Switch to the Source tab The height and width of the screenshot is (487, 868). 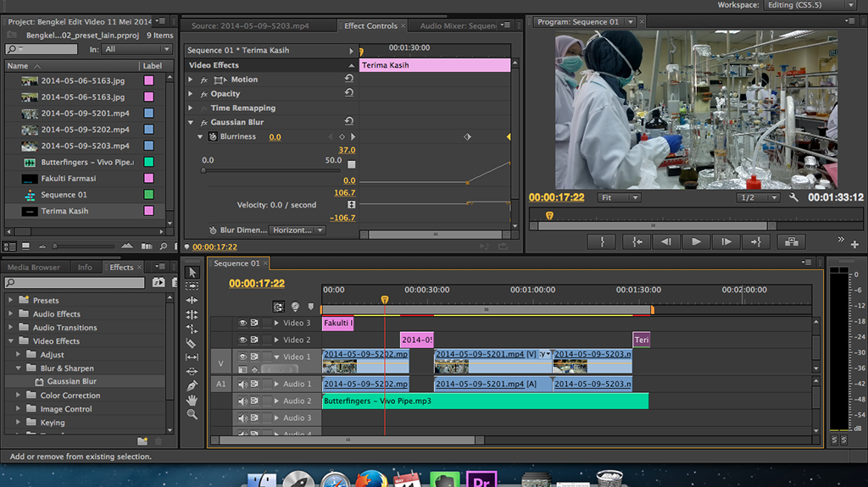tap(250, 26)
